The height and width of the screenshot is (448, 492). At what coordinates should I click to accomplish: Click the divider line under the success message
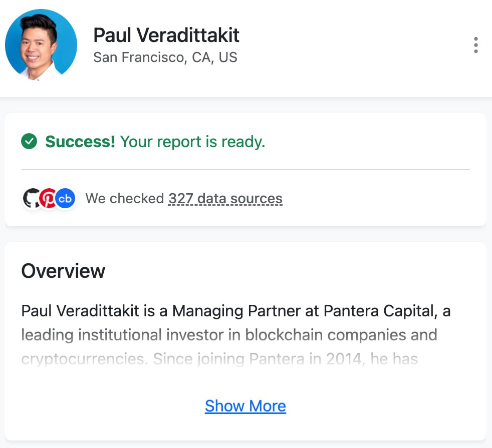click(245, 170)
